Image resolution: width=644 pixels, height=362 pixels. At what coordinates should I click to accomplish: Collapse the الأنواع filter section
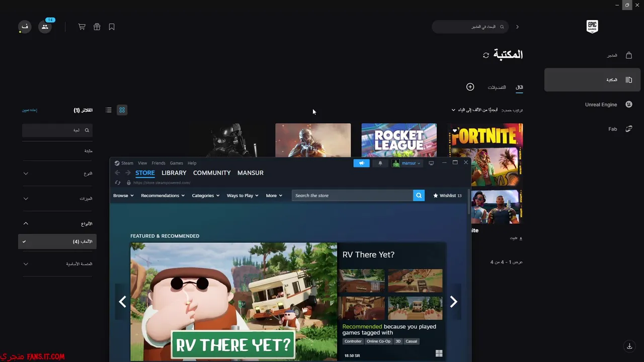pos(57,223)
